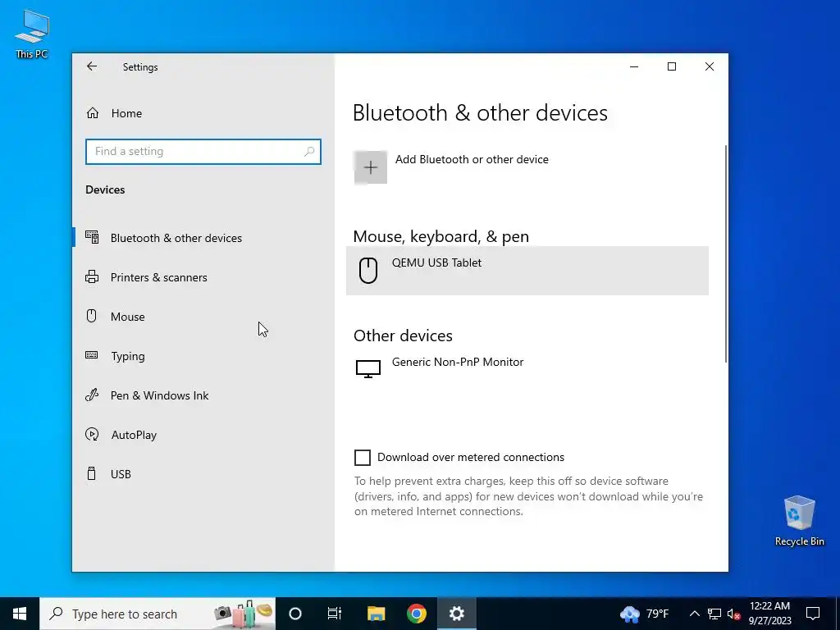Click the pen icon next to Windows Ink
The image size is (840, 630).
tap(92, 395)
